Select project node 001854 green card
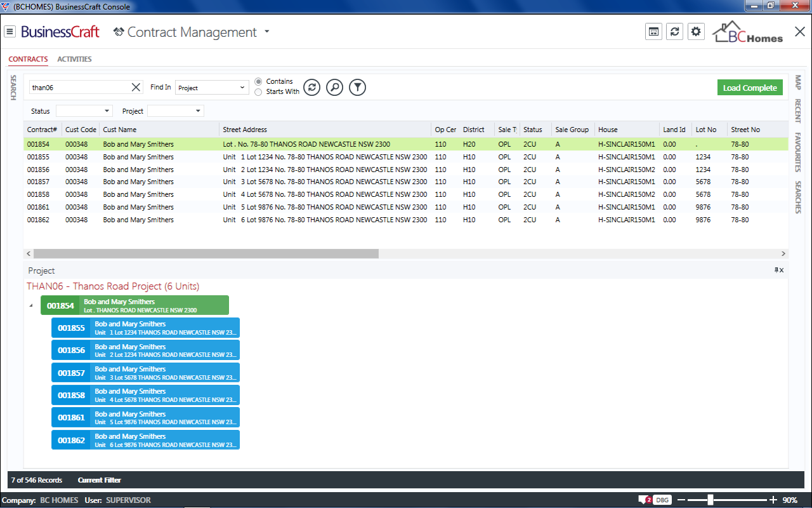The height and width of the screenshot is (508, 812). click(134, 305)
